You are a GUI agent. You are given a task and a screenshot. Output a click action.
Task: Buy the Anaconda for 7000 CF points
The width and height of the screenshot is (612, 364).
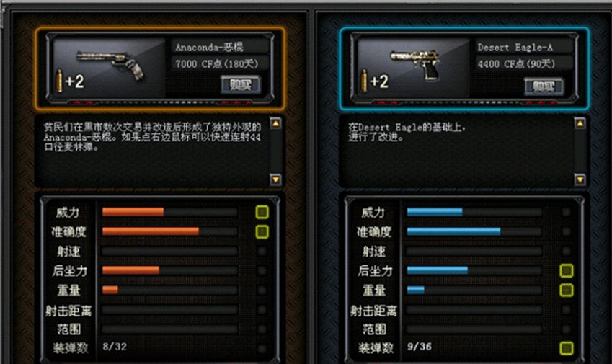pos(241,84)
